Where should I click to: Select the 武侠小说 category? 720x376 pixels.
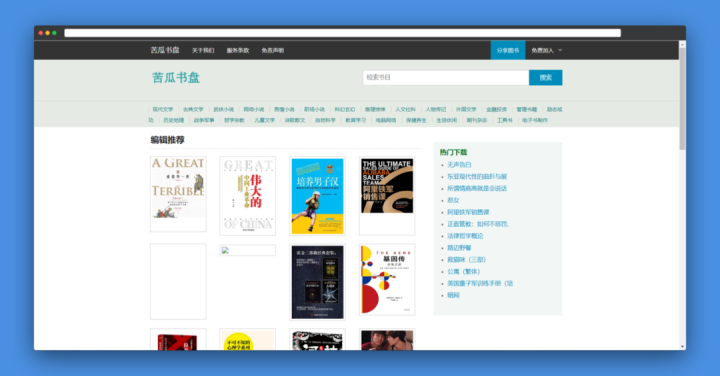tap(223, 109)
